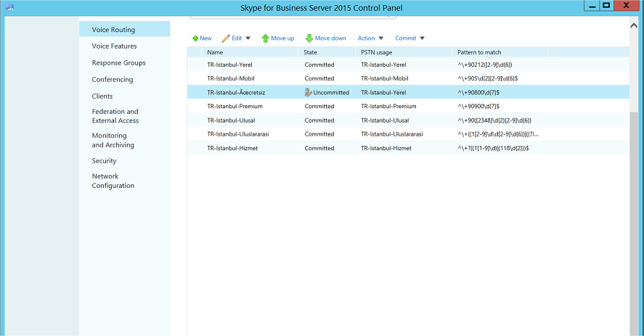Click the vertical scrollbar up arrow

tap(635, 24)
